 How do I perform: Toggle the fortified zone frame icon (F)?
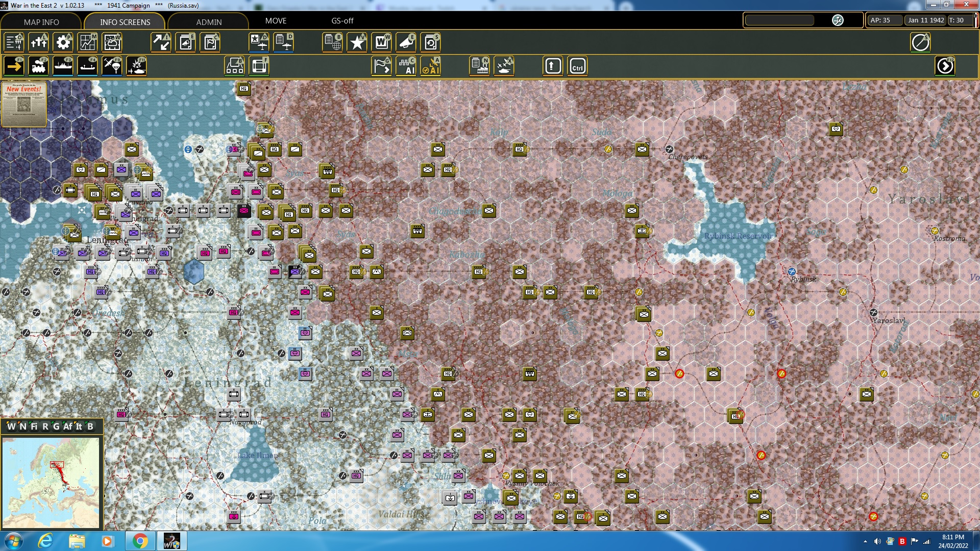point(259,66)
